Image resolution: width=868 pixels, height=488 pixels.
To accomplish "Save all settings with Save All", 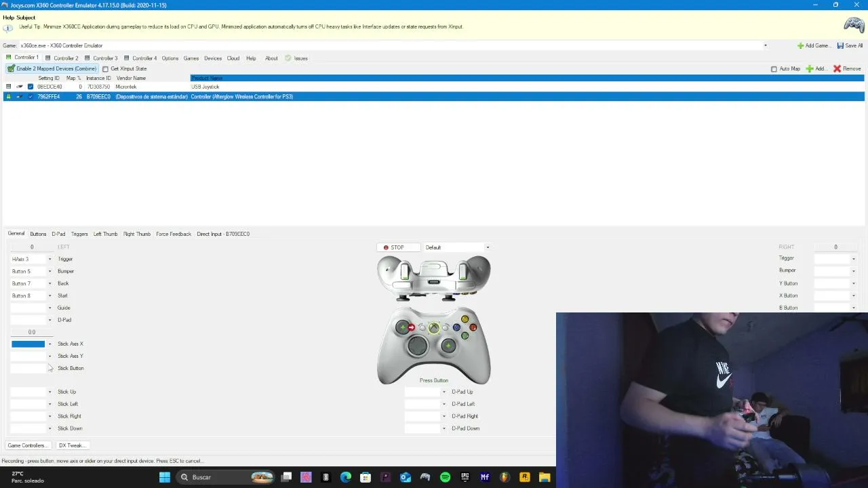I will pyautogui.click(x=850, y=45).
